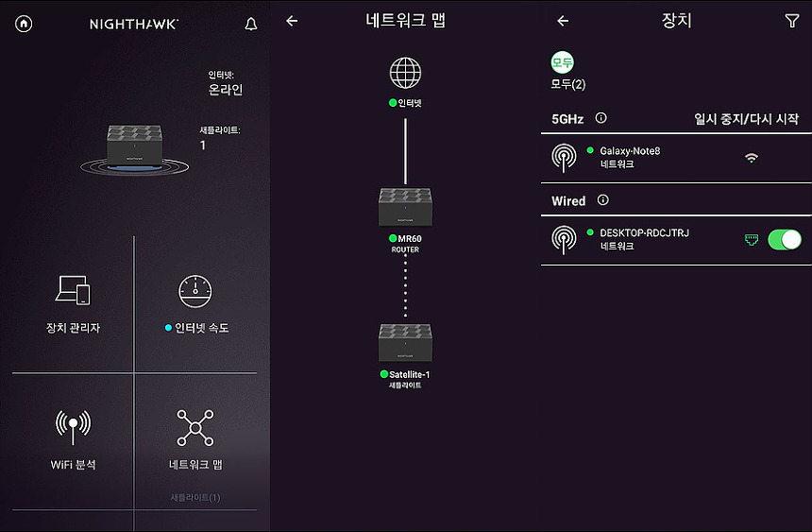Tap 모두(2) filter label
Image resolution: width=812 pixels, height=532 pixels.
[568, 84]
